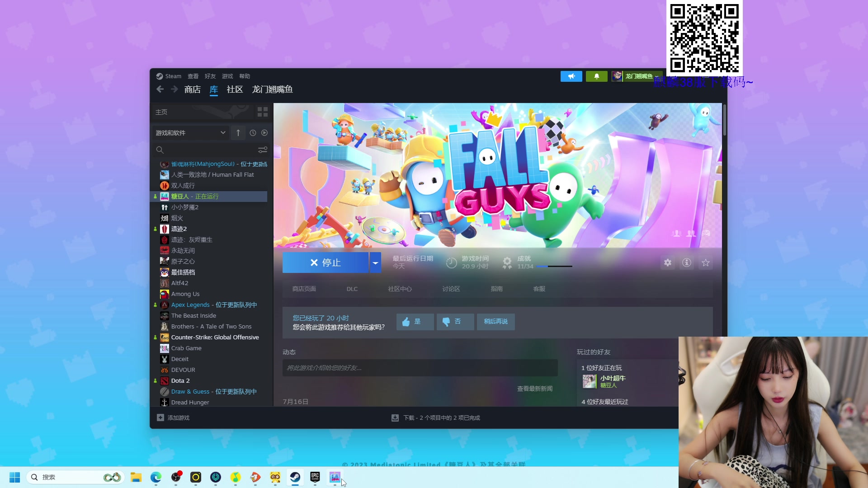Open the 帮助 menu
This screenshot has height=488, width=868.
pyautogui.click(x=245, y=76)
